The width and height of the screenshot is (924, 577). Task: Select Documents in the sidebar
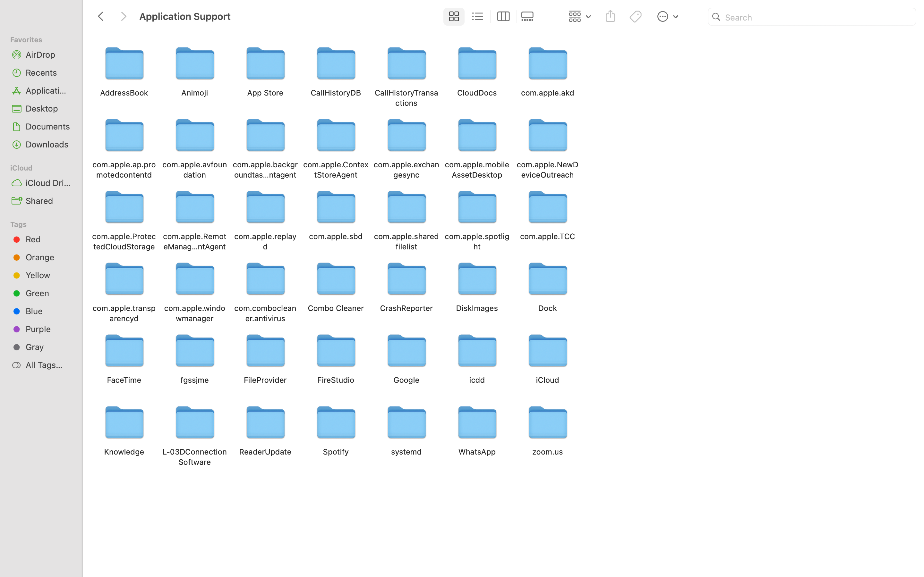(48, 126)
